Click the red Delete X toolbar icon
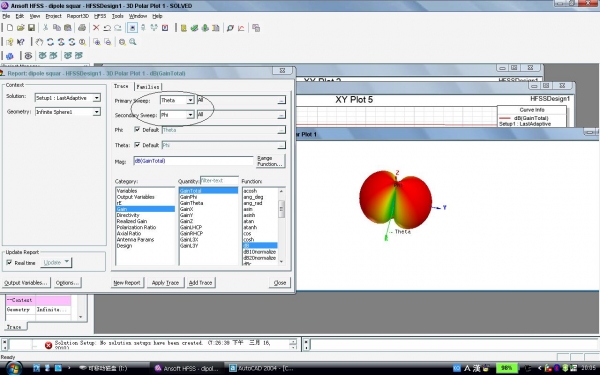This screenshot has width=600, height=375. click(x=96, y=28)
